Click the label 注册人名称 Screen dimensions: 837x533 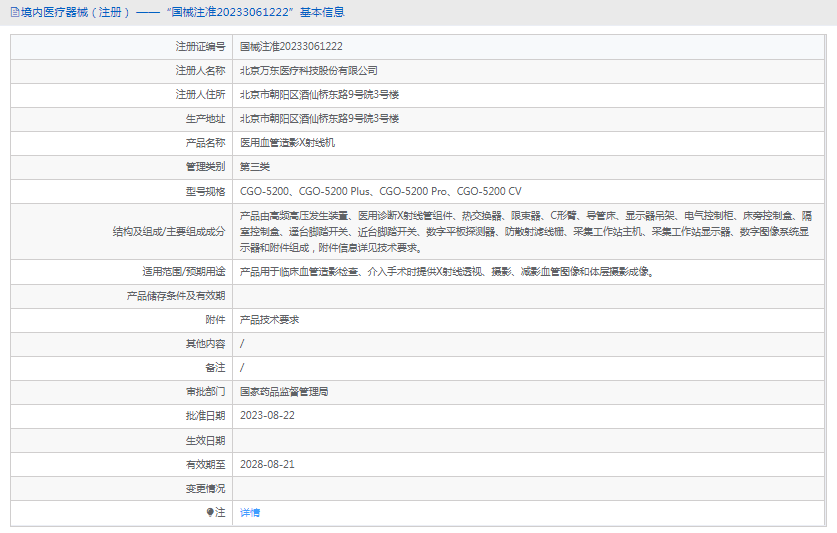201,71
